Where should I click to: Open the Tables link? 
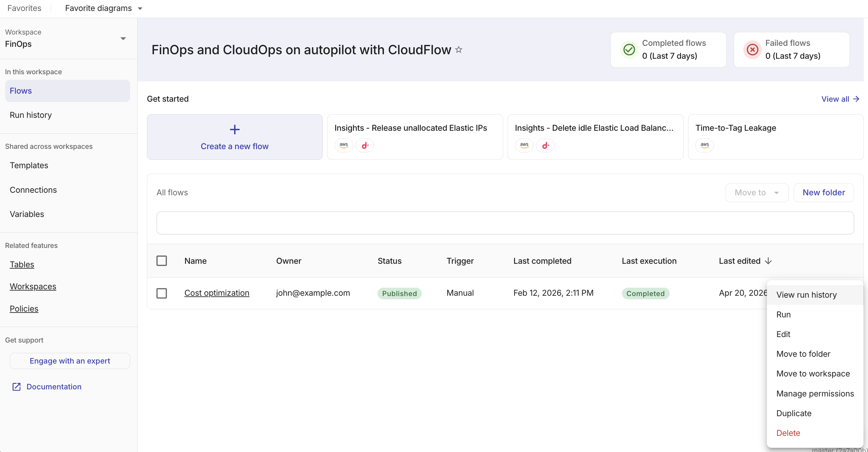click(x=22, y=265)
